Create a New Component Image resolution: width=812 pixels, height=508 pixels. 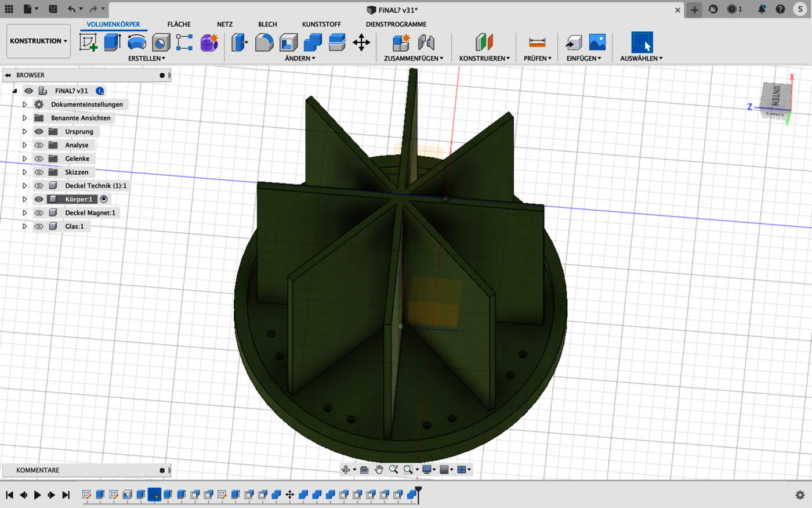401,42
